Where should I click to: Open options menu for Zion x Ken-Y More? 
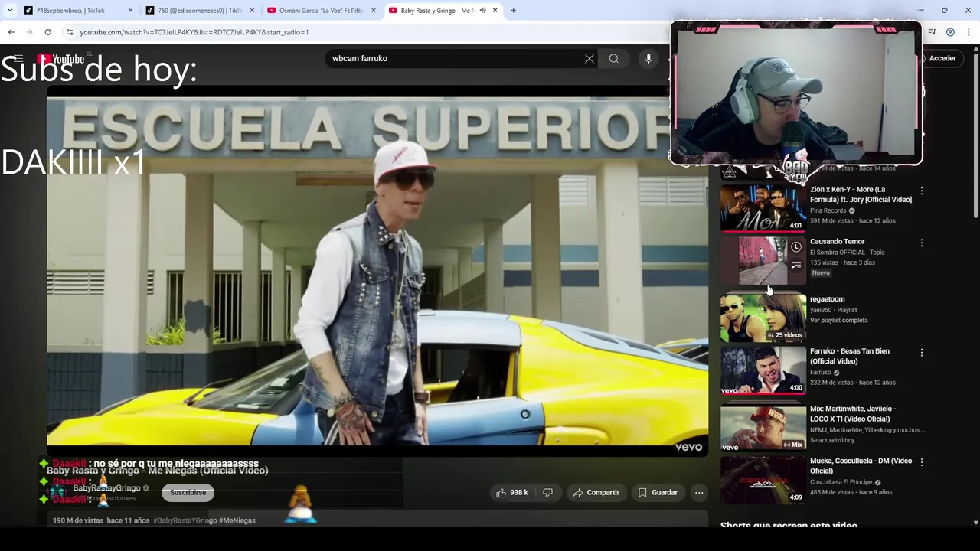pyautogui.click(x=922, y=191)
